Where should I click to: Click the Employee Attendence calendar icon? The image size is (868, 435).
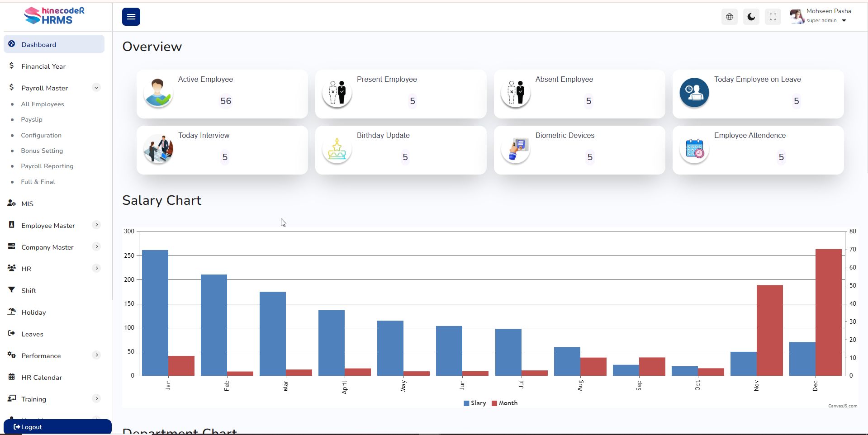(x=694, y=149)
